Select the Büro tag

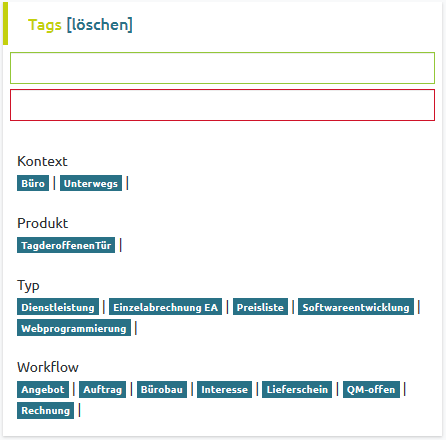[x=33, y=183]
